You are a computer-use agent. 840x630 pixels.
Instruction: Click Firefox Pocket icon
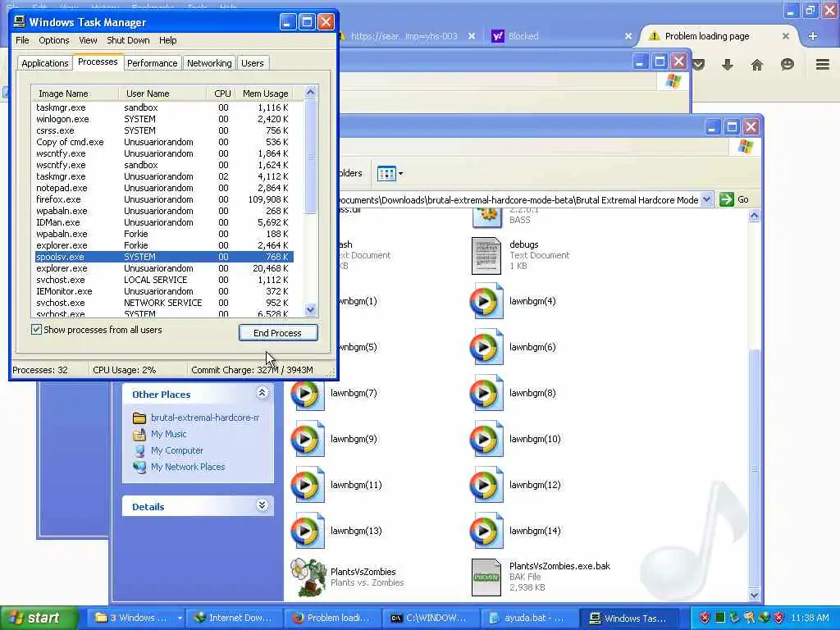click(x=698, y=65)
